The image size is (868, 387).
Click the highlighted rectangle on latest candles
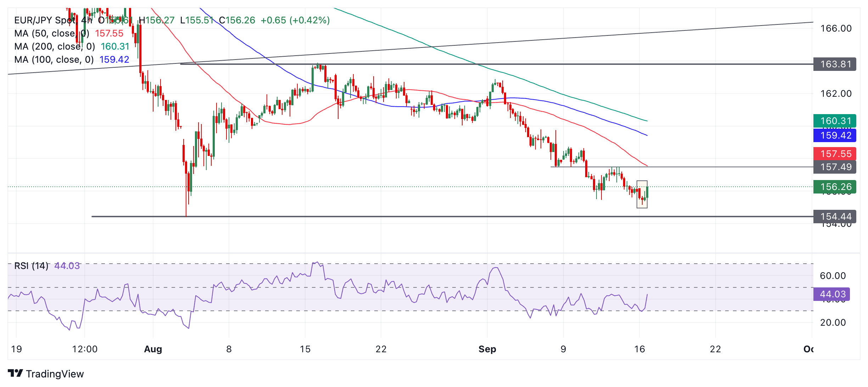pos(642,194)
